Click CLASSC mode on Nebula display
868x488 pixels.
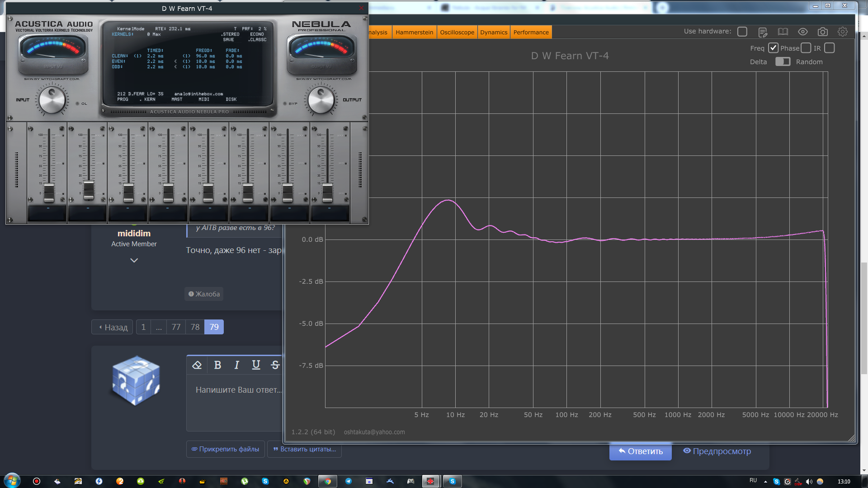point(258,40)
